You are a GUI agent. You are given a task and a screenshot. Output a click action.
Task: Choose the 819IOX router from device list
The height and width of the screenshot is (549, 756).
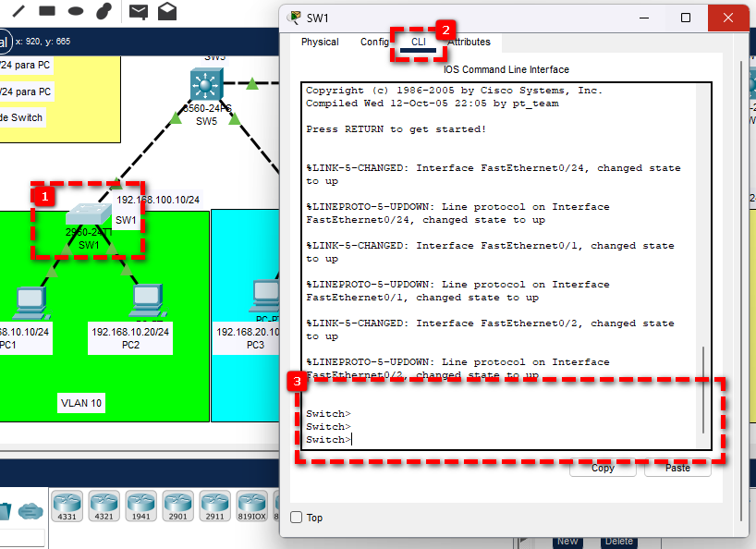tap(251, 506)
